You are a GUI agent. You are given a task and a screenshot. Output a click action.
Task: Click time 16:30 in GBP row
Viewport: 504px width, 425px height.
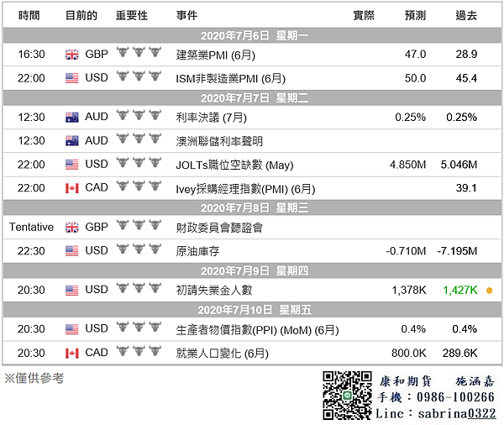pos(31,54)
